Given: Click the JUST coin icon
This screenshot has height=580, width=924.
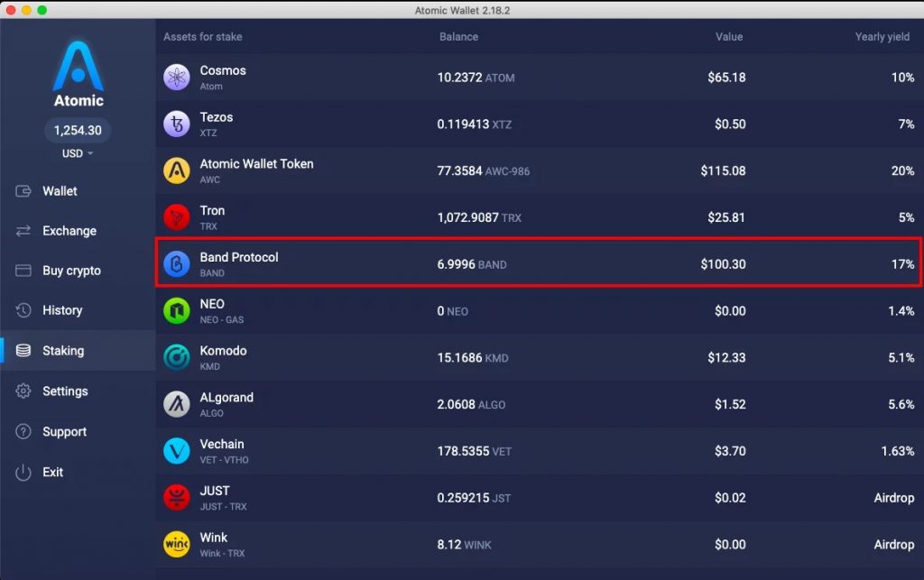Looking at the screenshot, I should coord(176,498).
